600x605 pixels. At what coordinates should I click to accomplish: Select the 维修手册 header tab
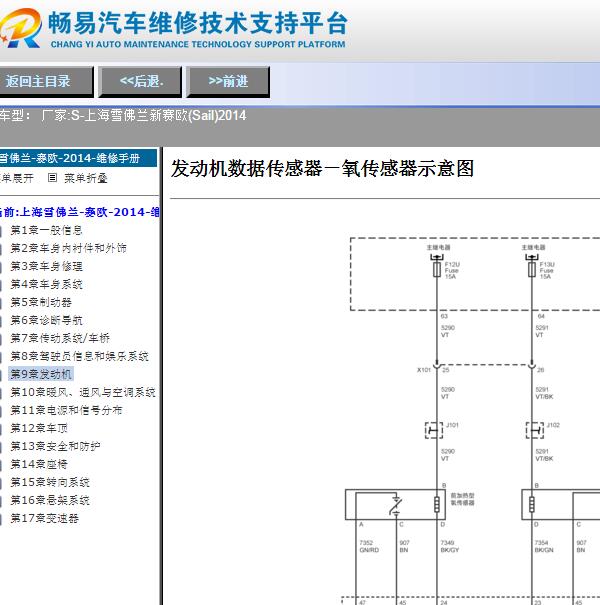coord(78,158)
